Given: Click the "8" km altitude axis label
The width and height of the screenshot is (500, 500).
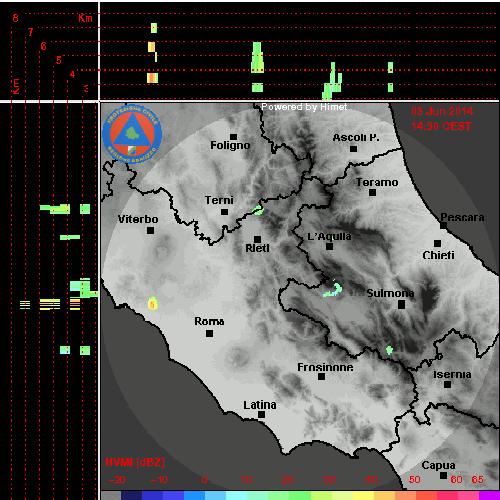Looking at the screenshot, I should click(x=15, y=18).
